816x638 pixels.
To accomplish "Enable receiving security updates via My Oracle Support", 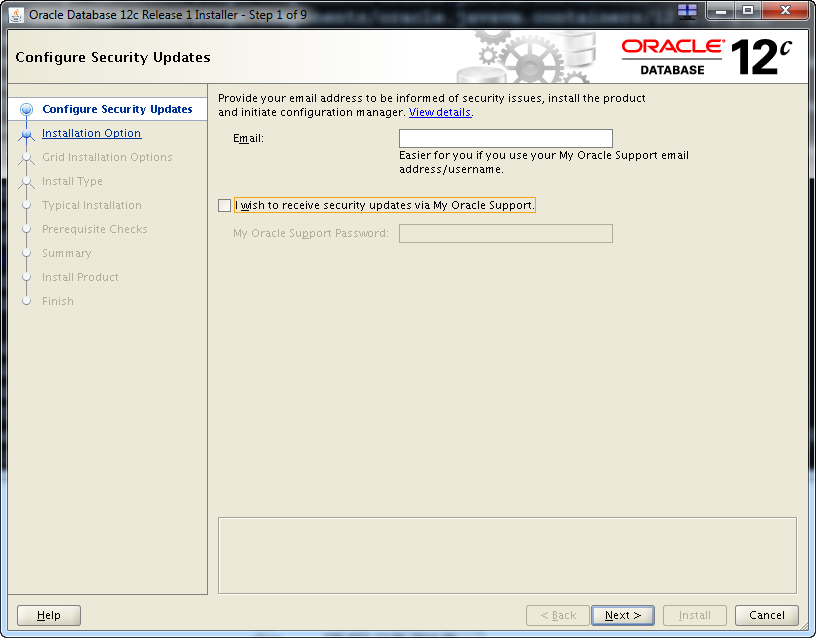I will tap(224, 206).
